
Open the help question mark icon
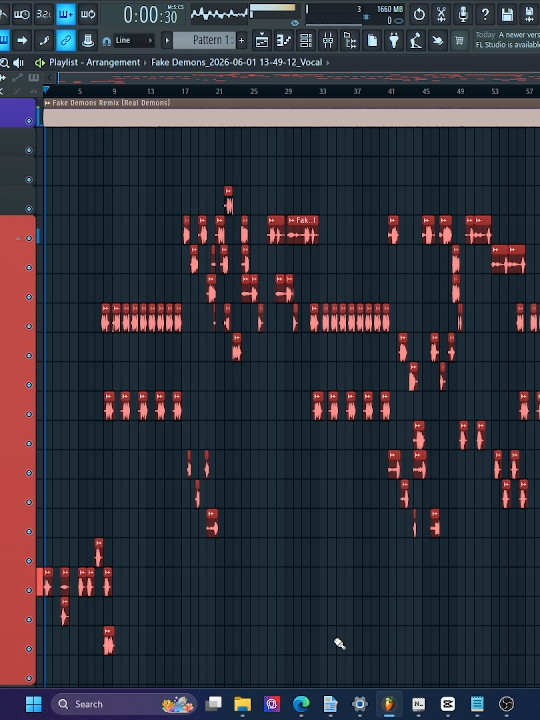click(x=485, y=14)
